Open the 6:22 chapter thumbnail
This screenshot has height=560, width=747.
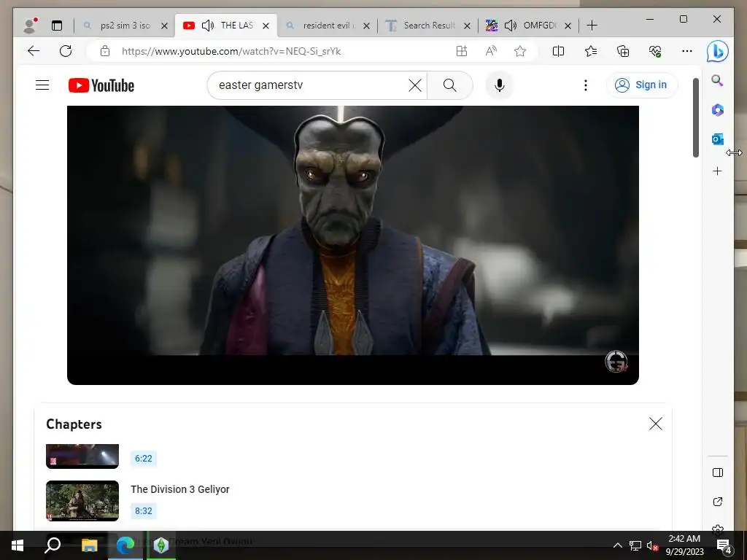click(82, 456)
